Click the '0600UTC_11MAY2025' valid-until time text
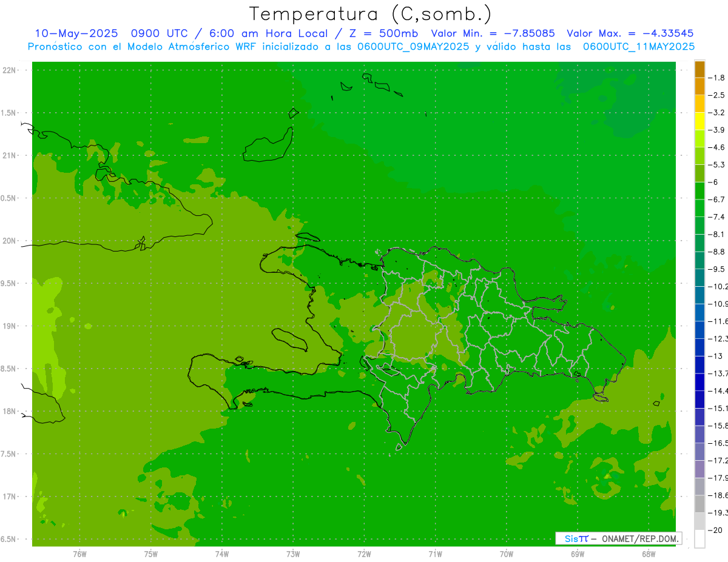Image resolution: width=728 pixels, height=562 pixels. tap(639, 46)
